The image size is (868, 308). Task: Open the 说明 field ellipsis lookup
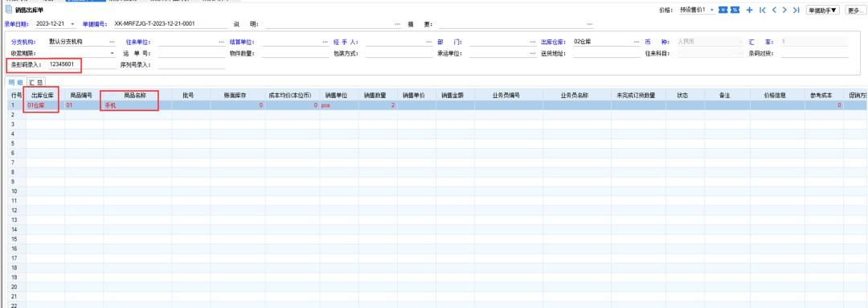pos(398,24)
